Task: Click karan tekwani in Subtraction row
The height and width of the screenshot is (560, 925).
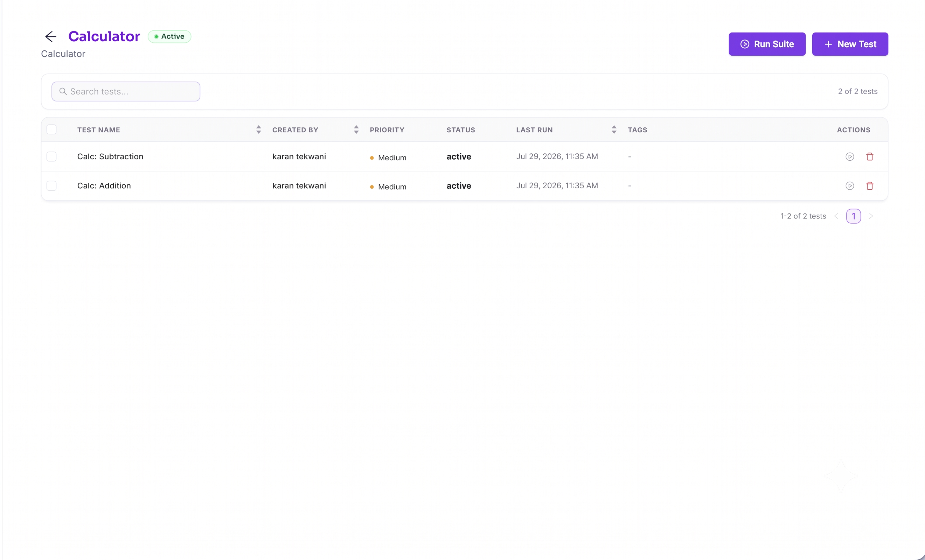Action: (x=299, y=156)
